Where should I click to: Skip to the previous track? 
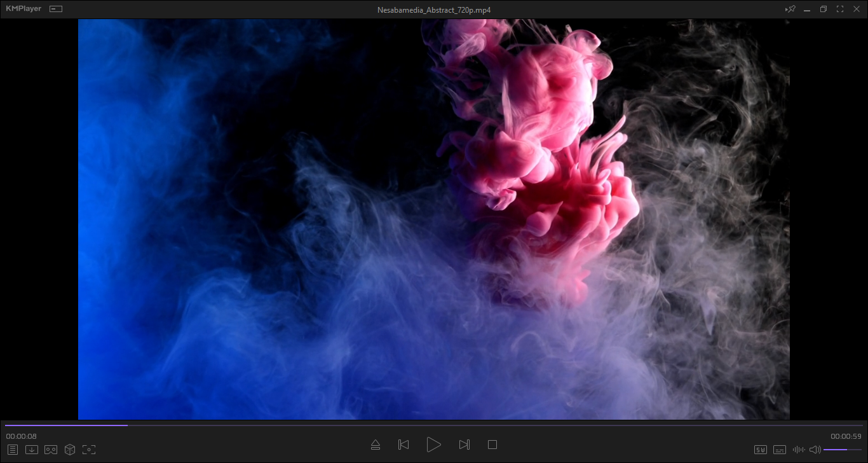[403, 445]
